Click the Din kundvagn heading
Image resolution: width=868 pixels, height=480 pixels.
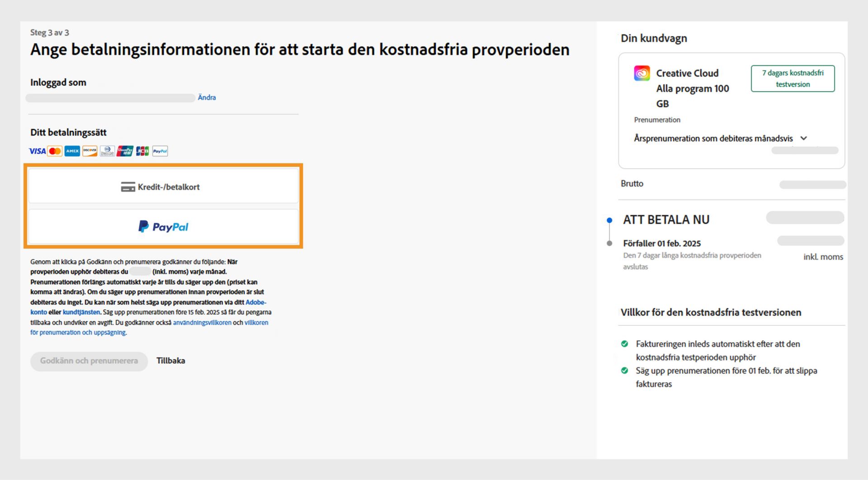[654, 38]
